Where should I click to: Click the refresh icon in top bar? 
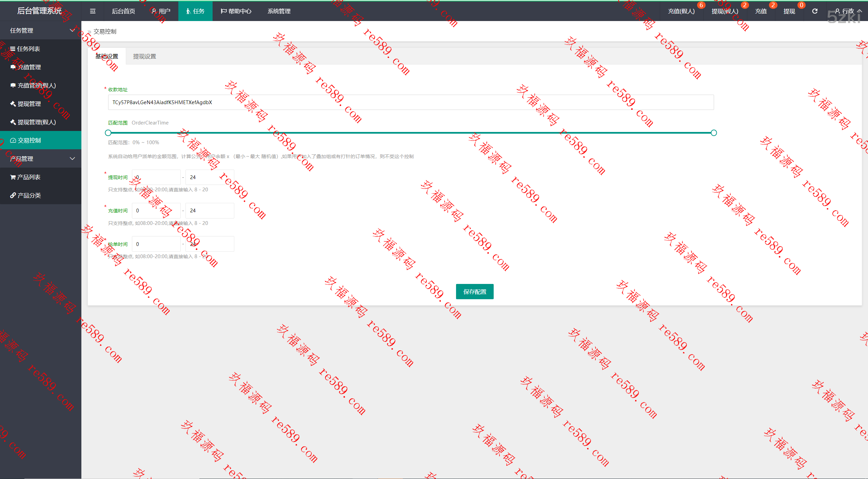click(815, 11)
